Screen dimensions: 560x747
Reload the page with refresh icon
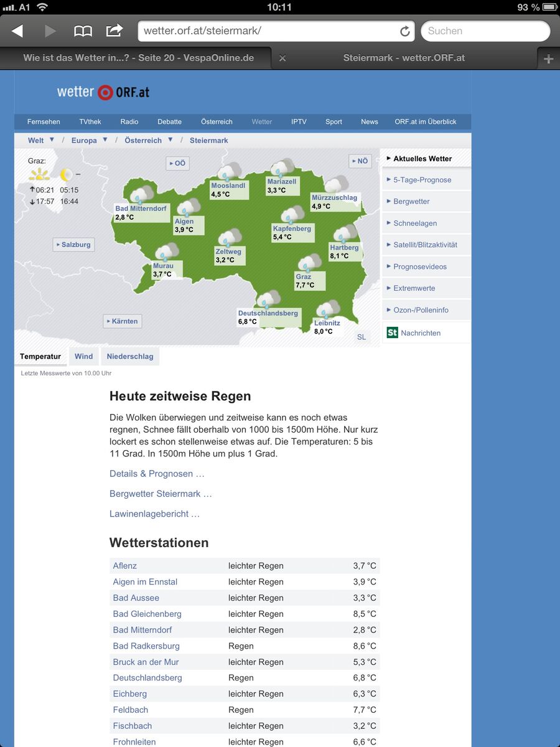coord(405,31)
